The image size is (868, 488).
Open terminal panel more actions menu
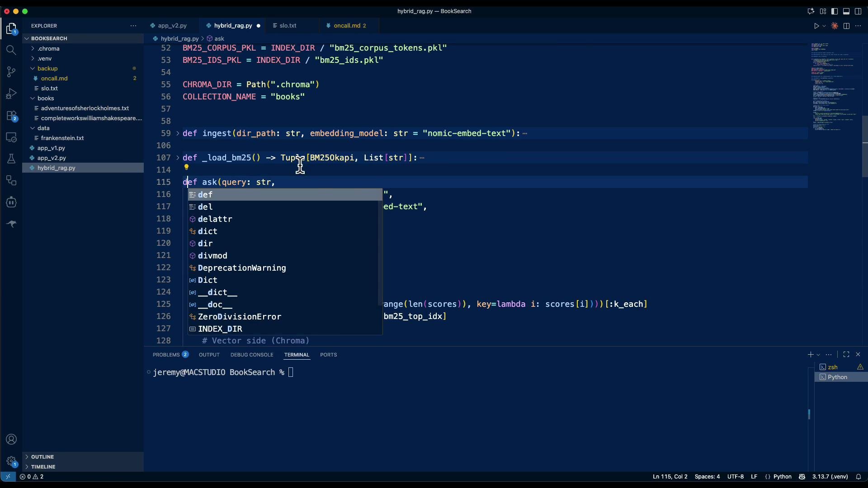pyautogui.click(x=829, y=355)
